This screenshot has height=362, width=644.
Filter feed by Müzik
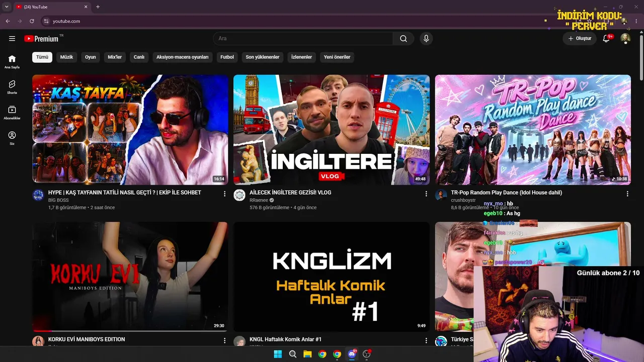(66, 57)
